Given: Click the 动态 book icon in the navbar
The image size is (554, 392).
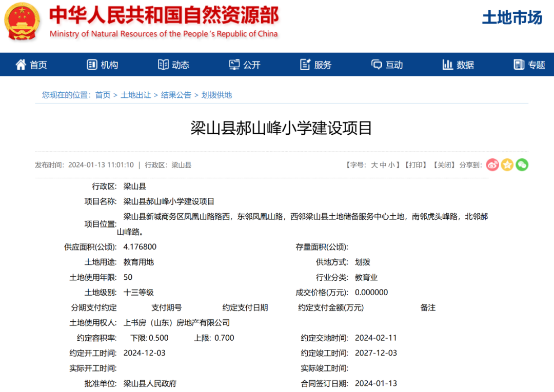Looking at the screenshot, I should [x=163, y=64].
